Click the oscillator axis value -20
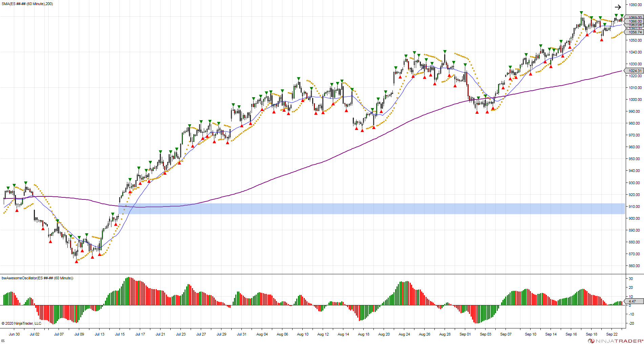 point(630,323)
